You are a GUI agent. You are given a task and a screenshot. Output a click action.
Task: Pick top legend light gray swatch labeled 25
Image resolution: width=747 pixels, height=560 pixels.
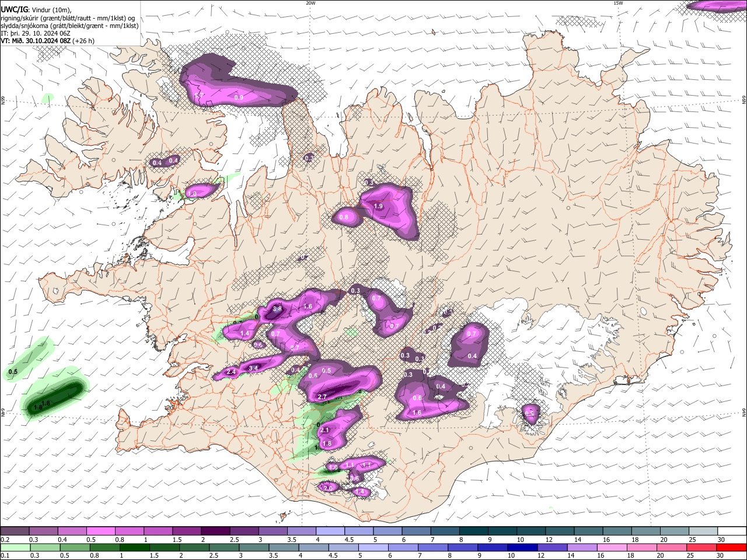coord(704,531)
